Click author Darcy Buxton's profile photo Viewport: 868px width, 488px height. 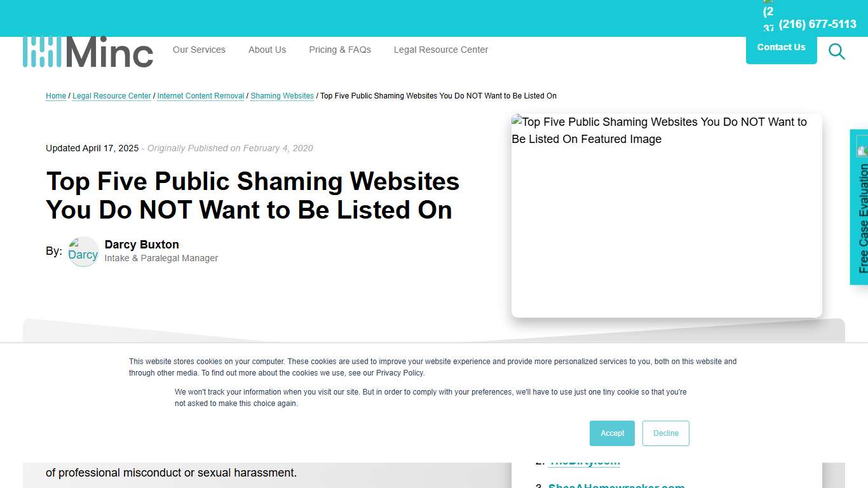tap(83, 252)
